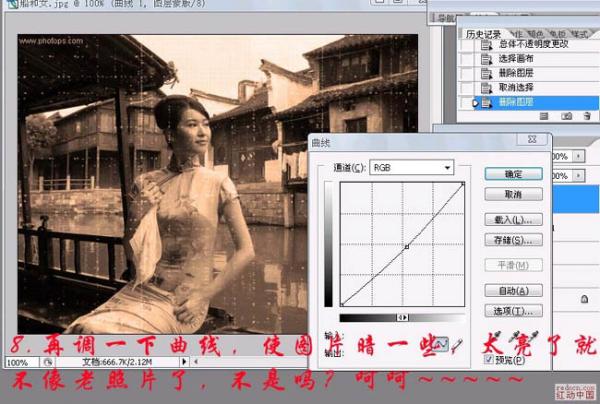Pick the white point eyedropper in Curves

pyautogui.click(x=532, y=337)
